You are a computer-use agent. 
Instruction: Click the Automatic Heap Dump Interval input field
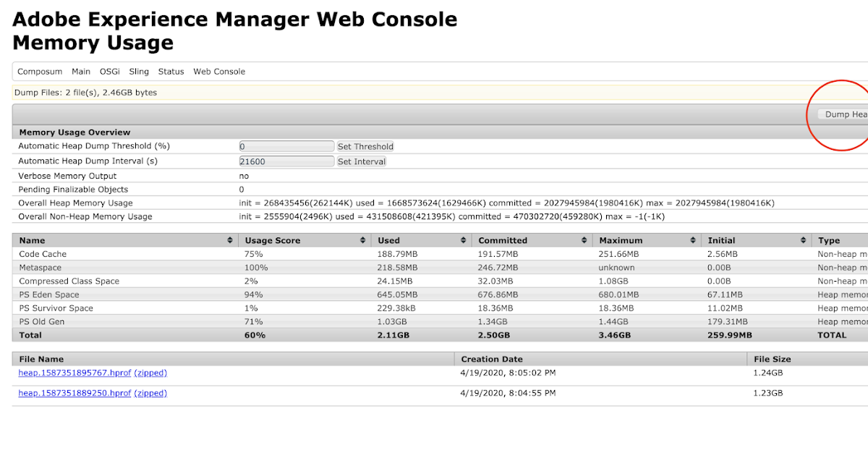coord(285,161)
